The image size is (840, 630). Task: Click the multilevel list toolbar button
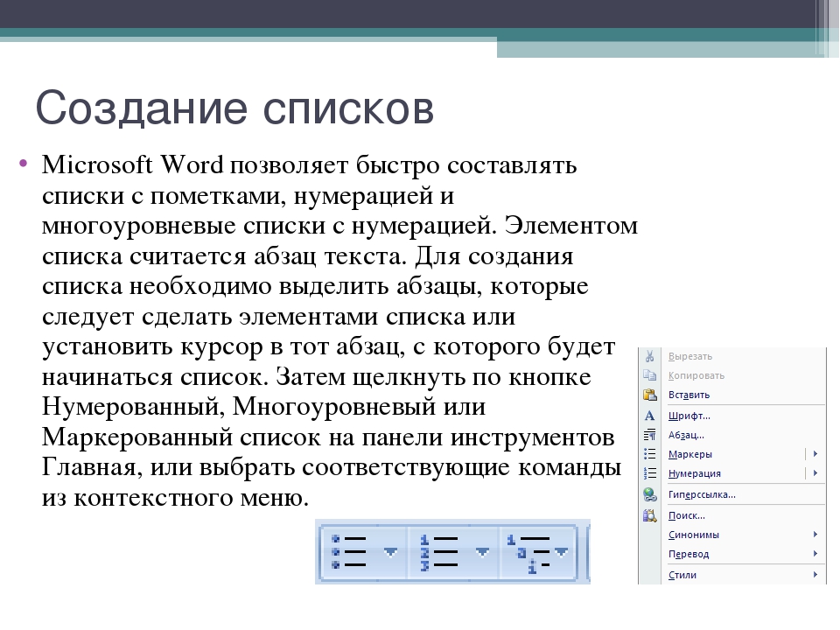[528, 553]
